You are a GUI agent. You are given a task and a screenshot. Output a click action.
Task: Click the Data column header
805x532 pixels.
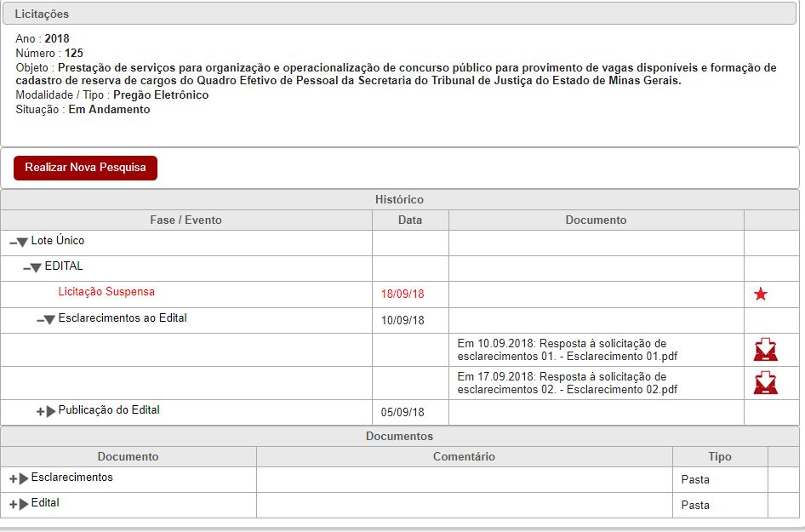[409, 220]
